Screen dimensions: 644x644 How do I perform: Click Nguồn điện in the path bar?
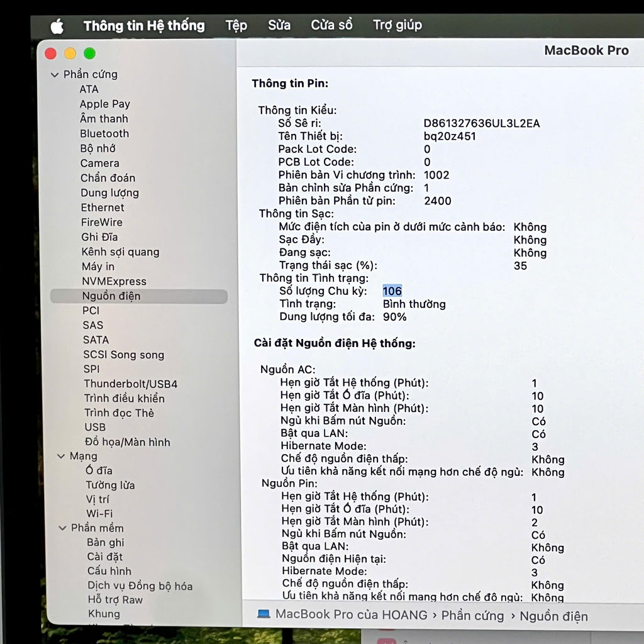click(x=553, y=616)
